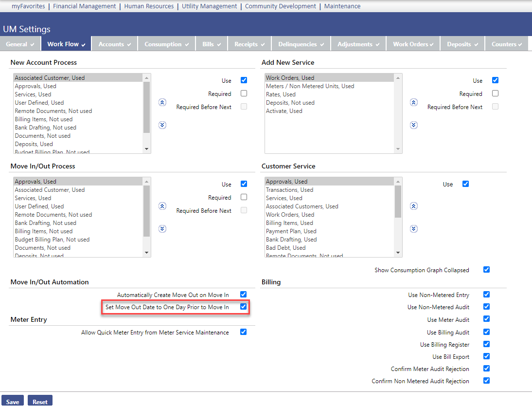Uncheck Set Move Out Date to One Day Prior
This screenshot has height=408, width=532.
coord(244,307)
